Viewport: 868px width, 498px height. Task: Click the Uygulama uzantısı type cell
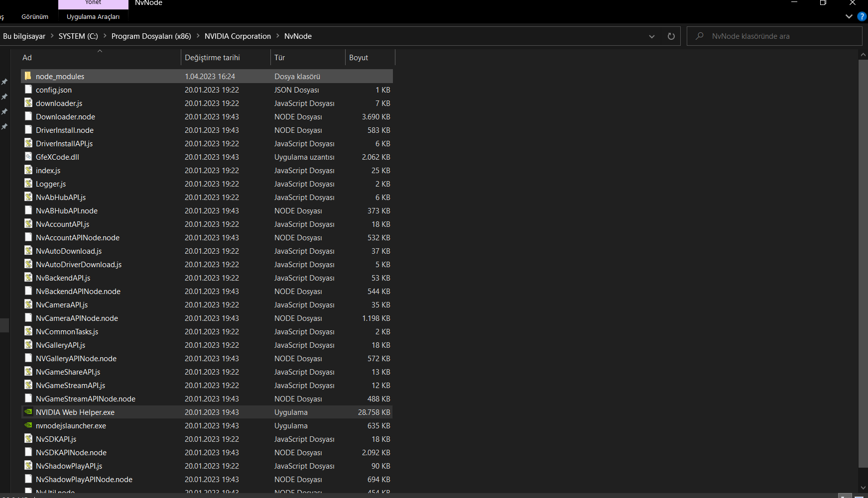pyautogui.click(x=304, y=157)
